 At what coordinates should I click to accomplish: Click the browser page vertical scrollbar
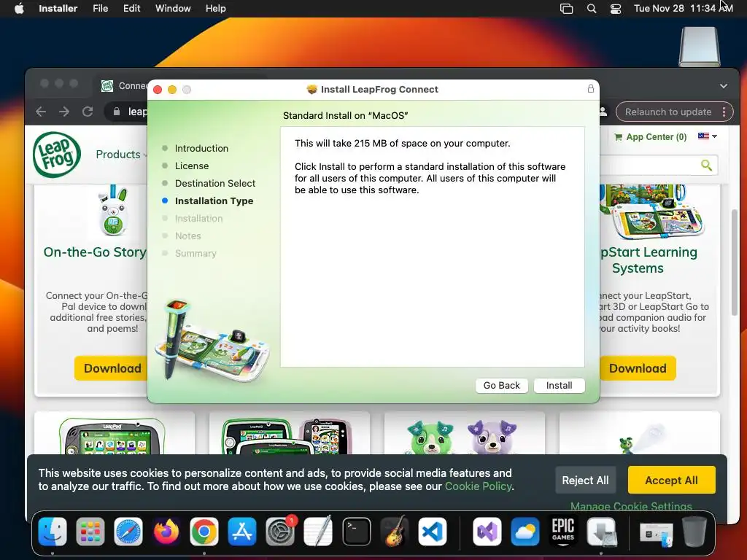(x=734, y=262)
